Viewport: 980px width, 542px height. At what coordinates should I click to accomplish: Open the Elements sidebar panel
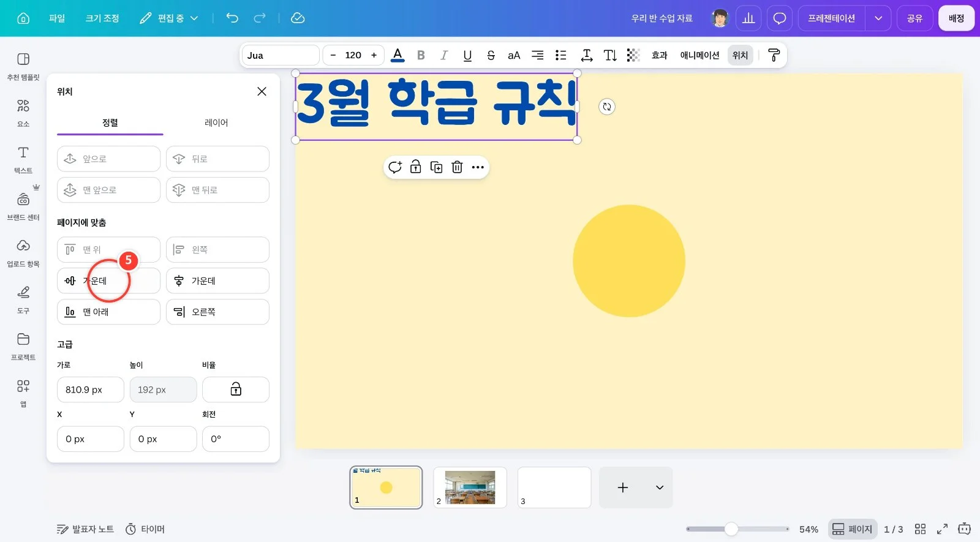23,113
